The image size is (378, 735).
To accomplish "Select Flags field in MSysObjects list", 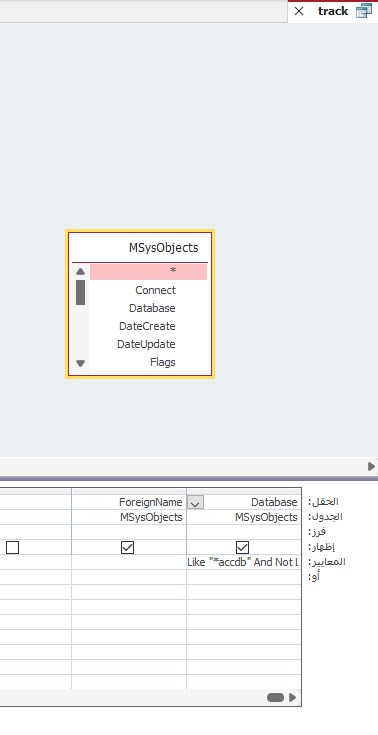I will (x=148, y=362).
